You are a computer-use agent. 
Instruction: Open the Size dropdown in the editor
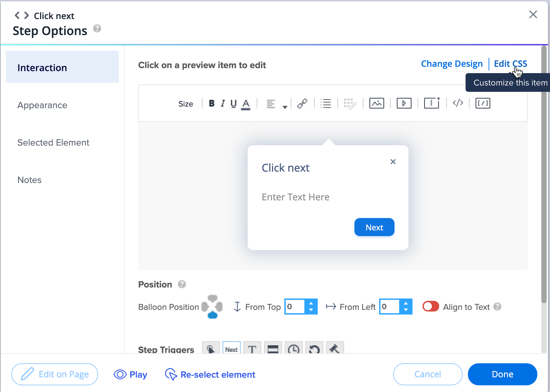186,104
